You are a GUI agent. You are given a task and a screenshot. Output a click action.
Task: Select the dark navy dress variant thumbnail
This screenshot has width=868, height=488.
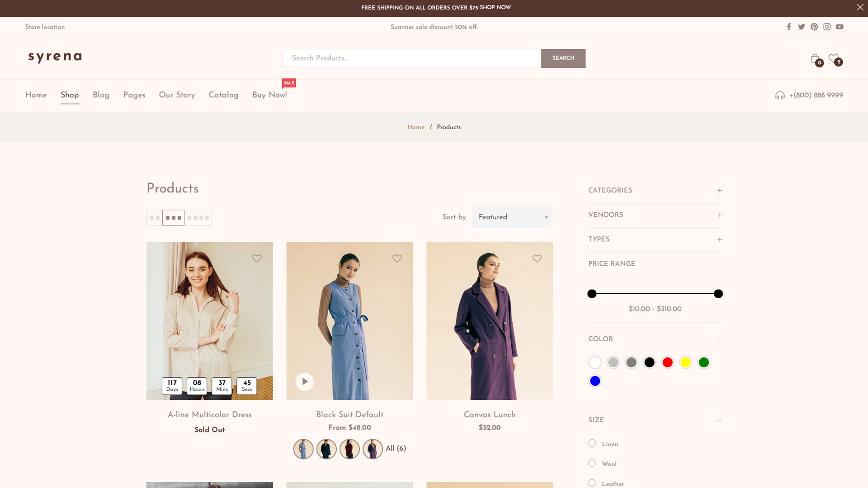pos(326,449)
